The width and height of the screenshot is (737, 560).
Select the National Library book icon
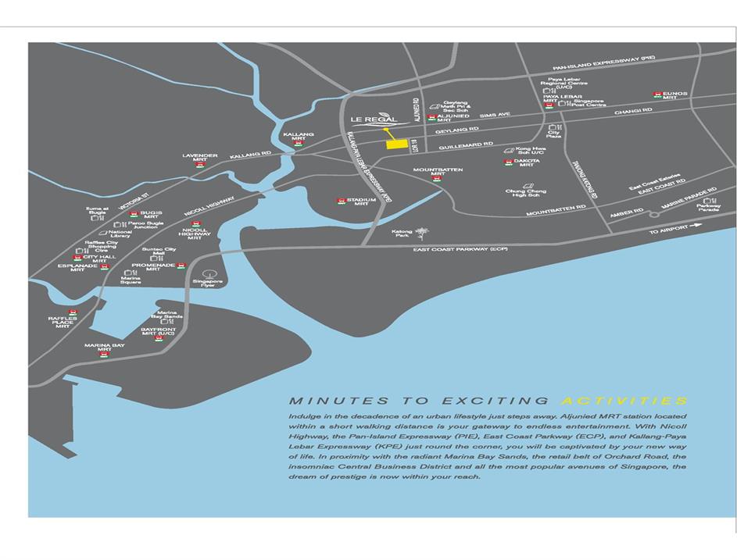[103, 233]
